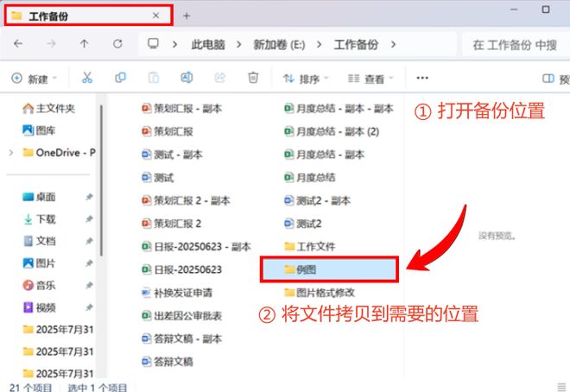Click the Rename icon in toolbar
570x392 pixels.
[187, 78]
